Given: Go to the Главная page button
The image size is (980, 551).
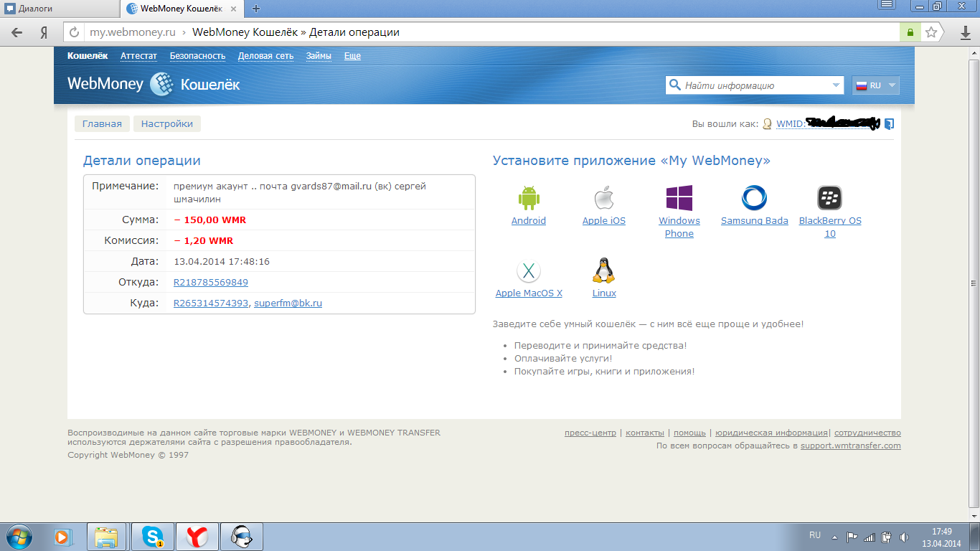Looking at the screenshot, I should coord(102,124).
